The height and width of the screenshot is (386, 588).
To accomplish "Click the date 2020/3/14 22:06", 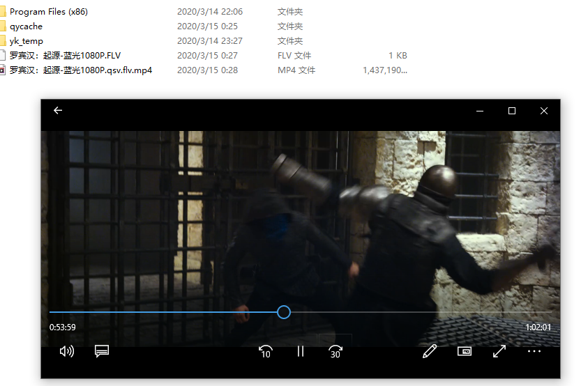I will [x=210, y=12].
